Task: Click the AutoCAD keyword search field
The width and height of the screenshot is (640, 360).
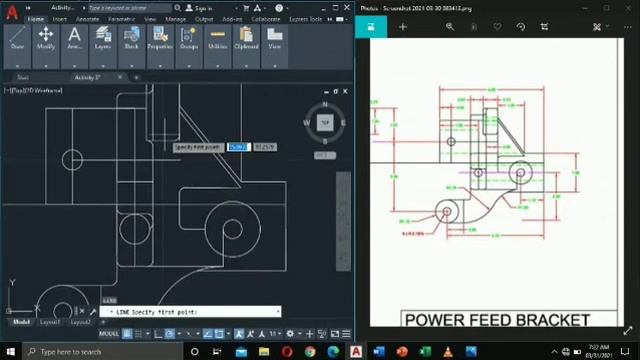Action: [130, 8]
